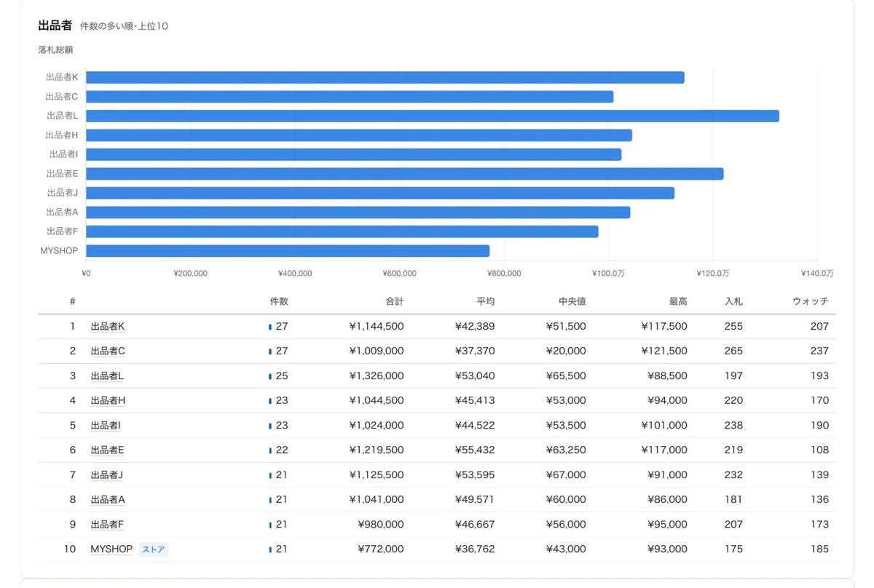
Task: Click the median ¥67,000 cell
Action: click(x=566, y=475)
